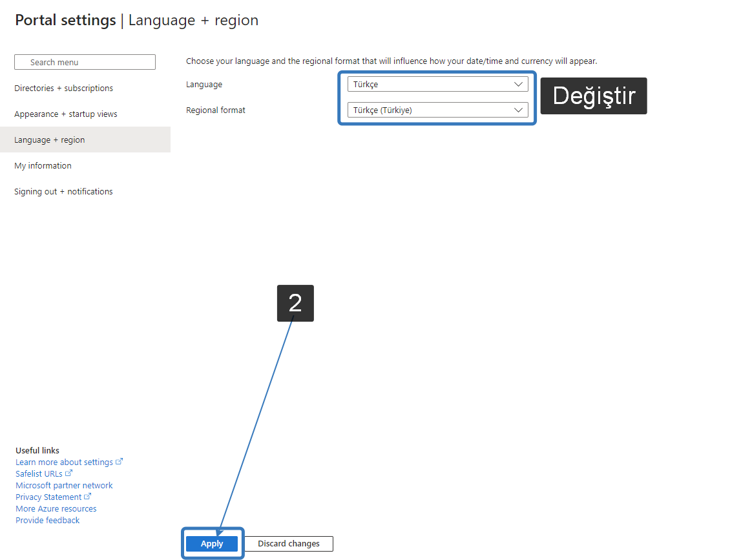Screen dimensions: 741x560
Task: Click the external-link icon after Learn more about settings
Action: point(119,461)
